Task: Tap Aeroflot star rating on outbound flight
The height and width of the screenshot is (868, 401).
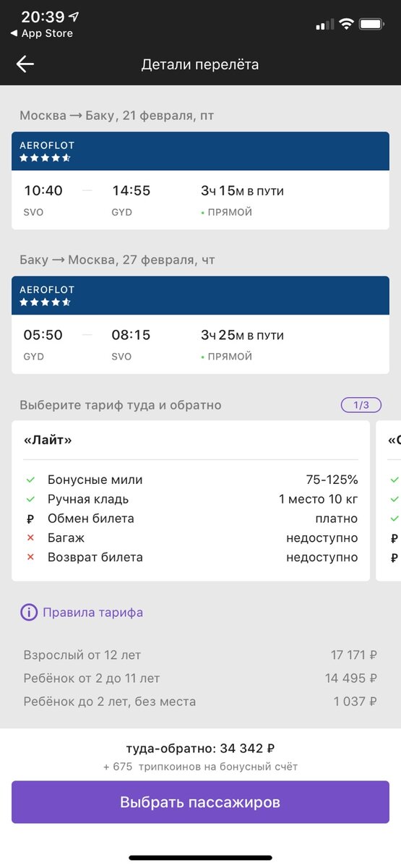Action: [45, 158]
